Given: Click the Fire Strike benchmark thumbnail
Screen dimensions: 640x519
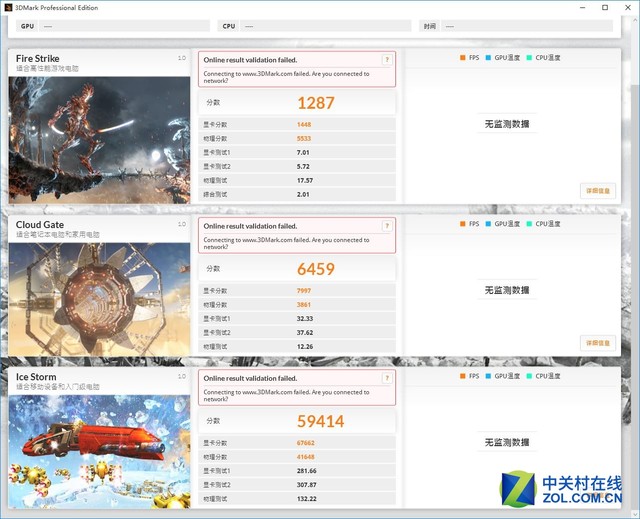Looking at the screenshot, I should (99, 140).
